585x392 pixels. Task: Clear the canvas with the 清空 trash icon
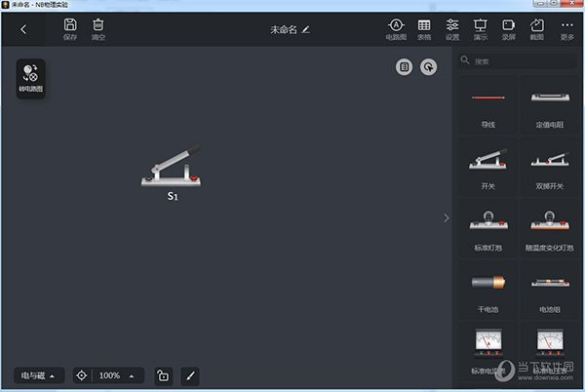(98, 29)
